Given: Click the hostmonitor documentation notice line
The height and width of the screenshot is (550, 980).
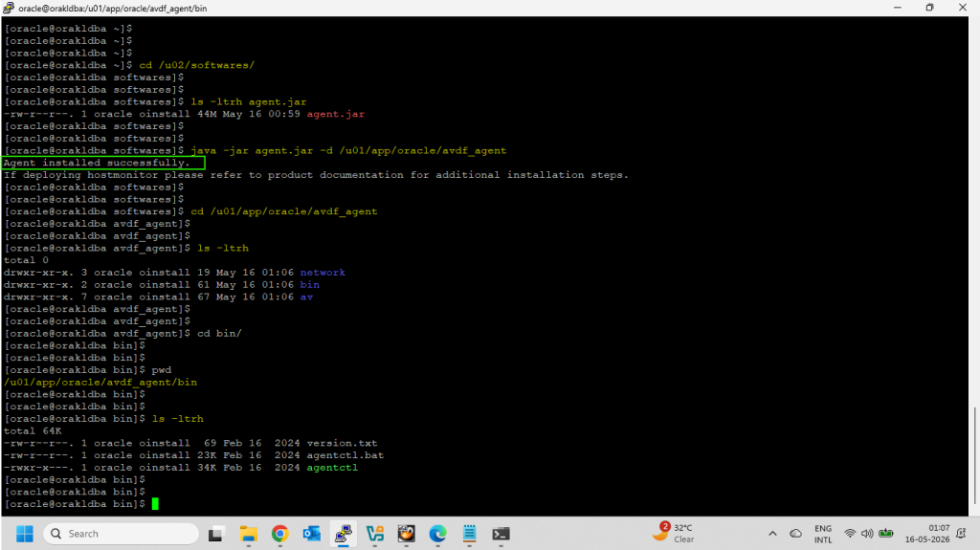Looking at the screenshot, I should coord(316,175).
